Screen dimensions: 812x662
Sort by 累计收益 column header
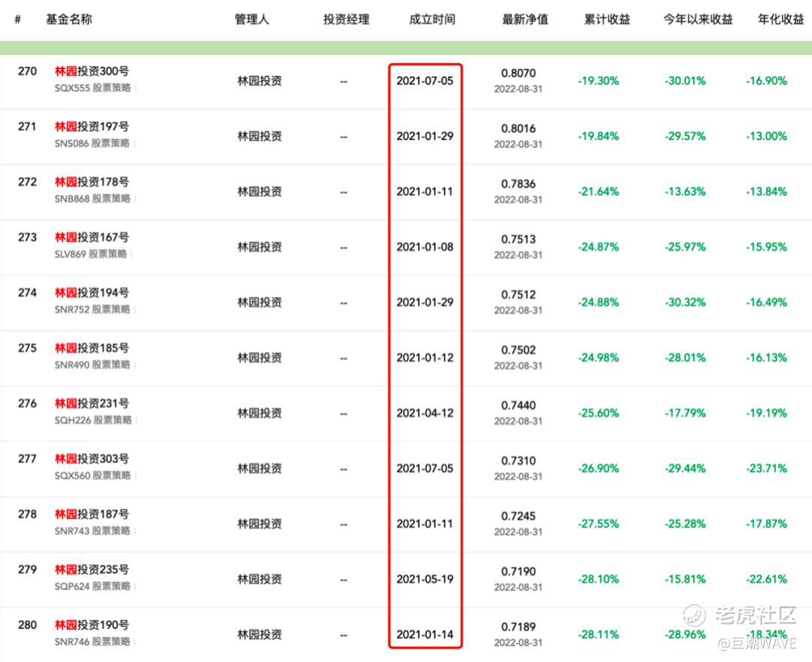607,20
